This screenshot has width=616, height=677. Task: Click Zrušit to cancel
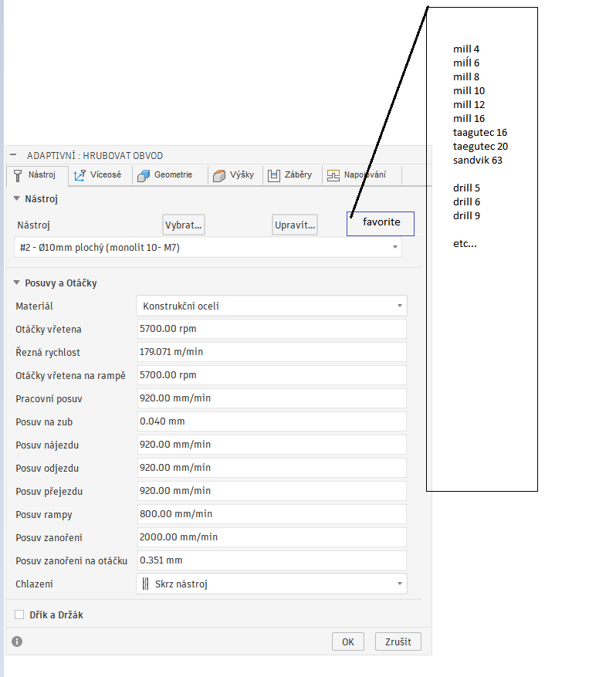[x=398, y=641]
